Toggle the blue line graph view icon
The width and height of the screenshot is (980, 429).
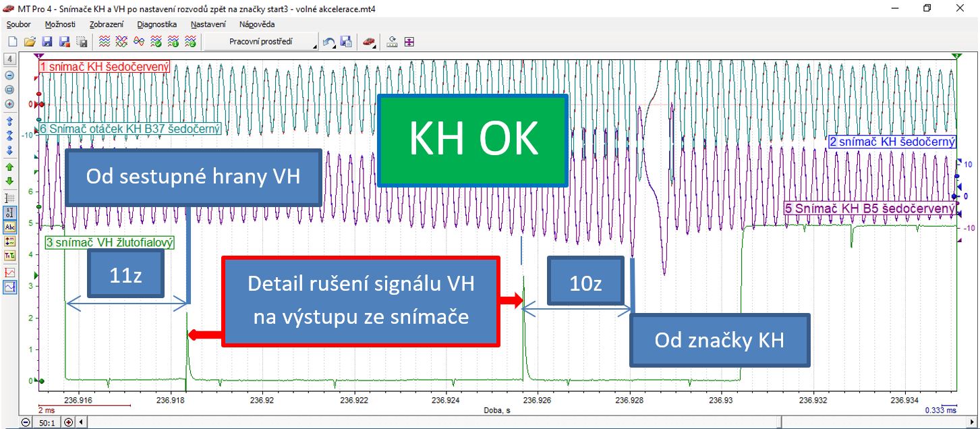pyautogui.click(x=10, y=287)
